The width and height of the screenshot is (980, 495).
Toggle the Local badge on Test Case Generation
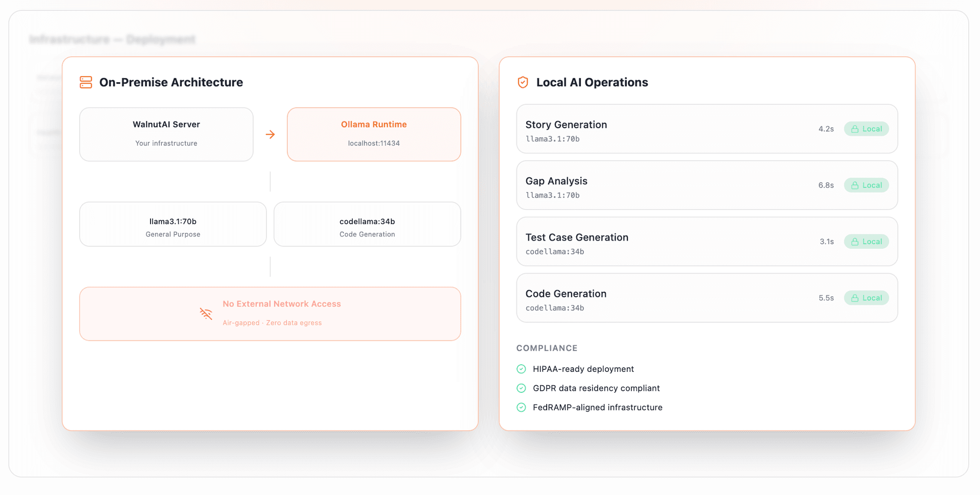pyautogui.click(x=866, y=241)
